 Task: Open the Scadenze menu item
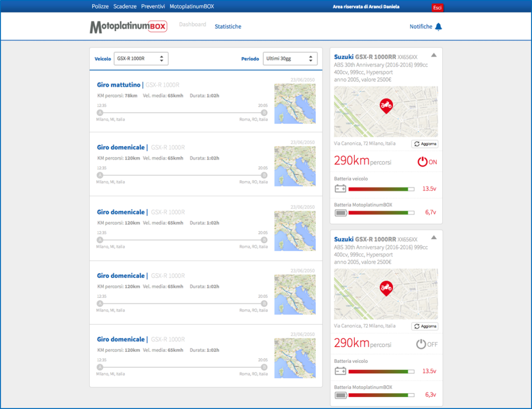point(125,6)
